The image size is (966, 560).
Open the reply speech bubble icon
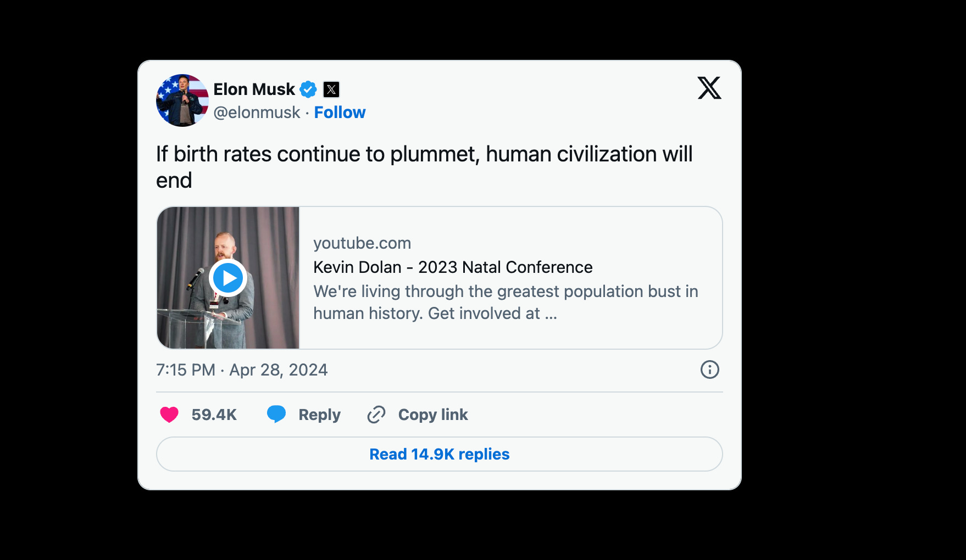(x=277, y=415)
